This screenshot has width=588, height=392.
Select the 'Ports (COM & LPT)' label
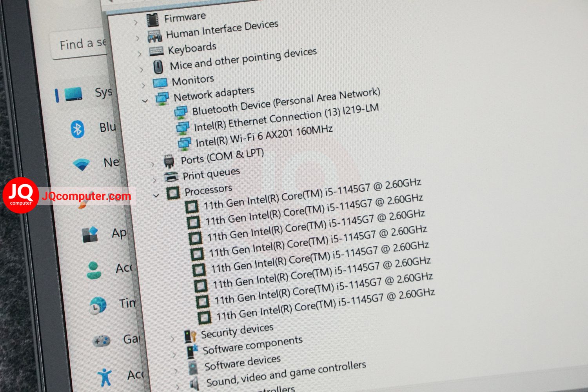(x=222, y=157)
